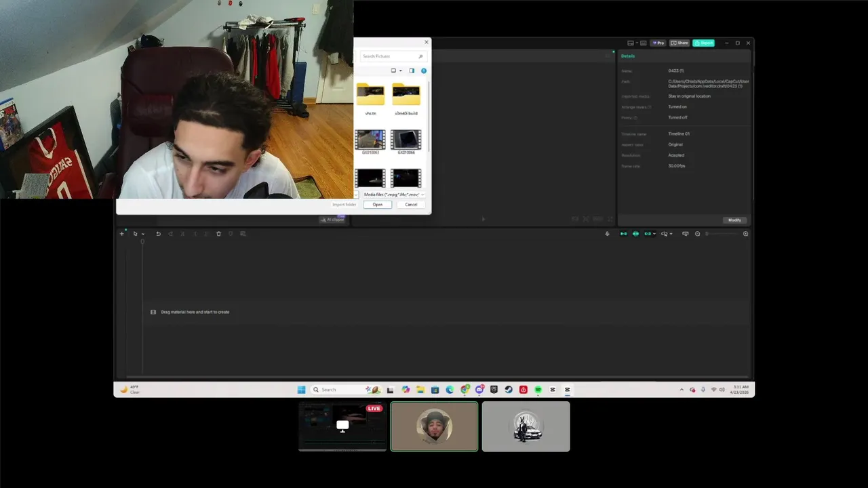Show hidden system tray icons

click(x=682, y=390)
